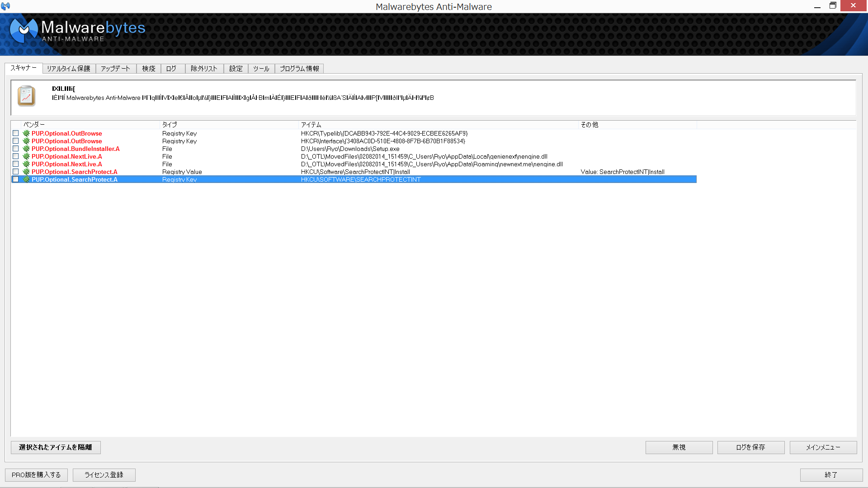Click the 無視 button
Image resolution: width=868 pixels, height=488 pixels.
click(x=679, y=447)
